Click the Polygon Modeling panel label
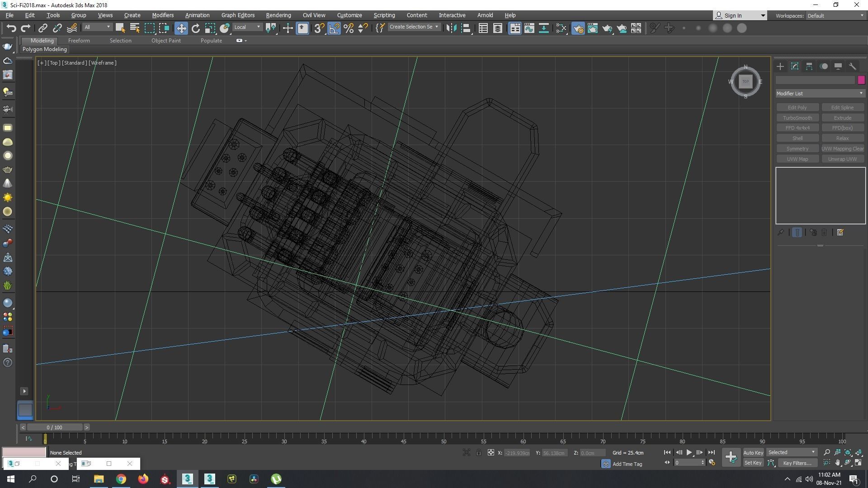This screenshot has height=488, width=868. (x=45, y=49)
